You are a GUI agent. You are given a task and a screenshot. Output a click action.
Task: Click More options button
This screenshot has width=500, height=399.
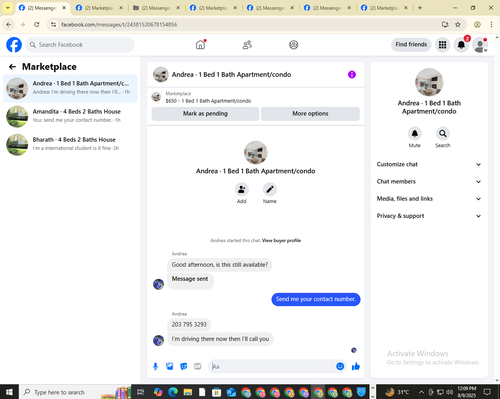tap(310, 114)
